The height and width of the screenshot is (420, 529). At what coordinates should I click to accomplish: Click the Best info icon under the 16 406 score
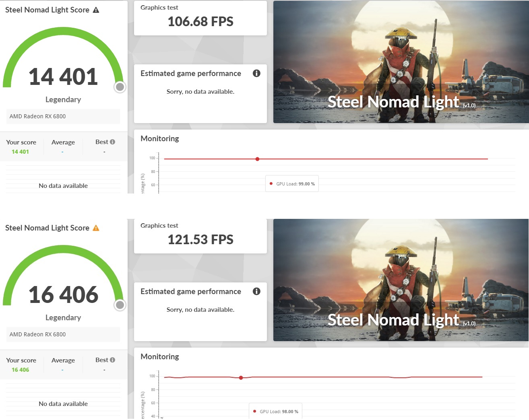(x=112, y=360)
